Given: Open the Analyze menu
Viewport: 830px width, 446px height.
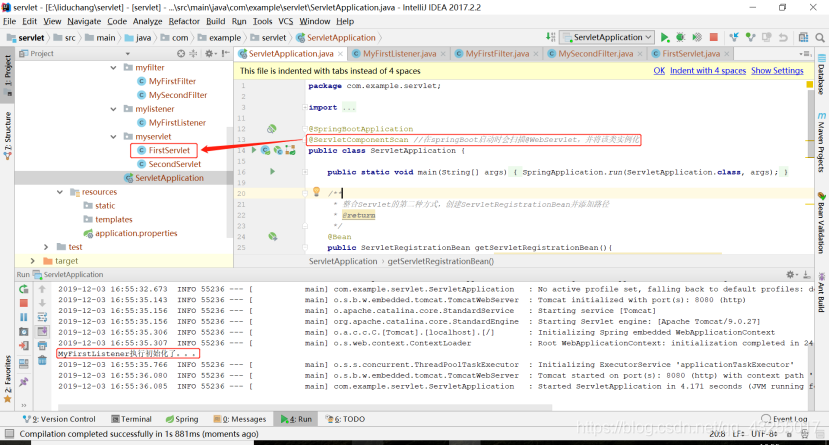Looking at the screenshot, I should [x=147, y=21].
